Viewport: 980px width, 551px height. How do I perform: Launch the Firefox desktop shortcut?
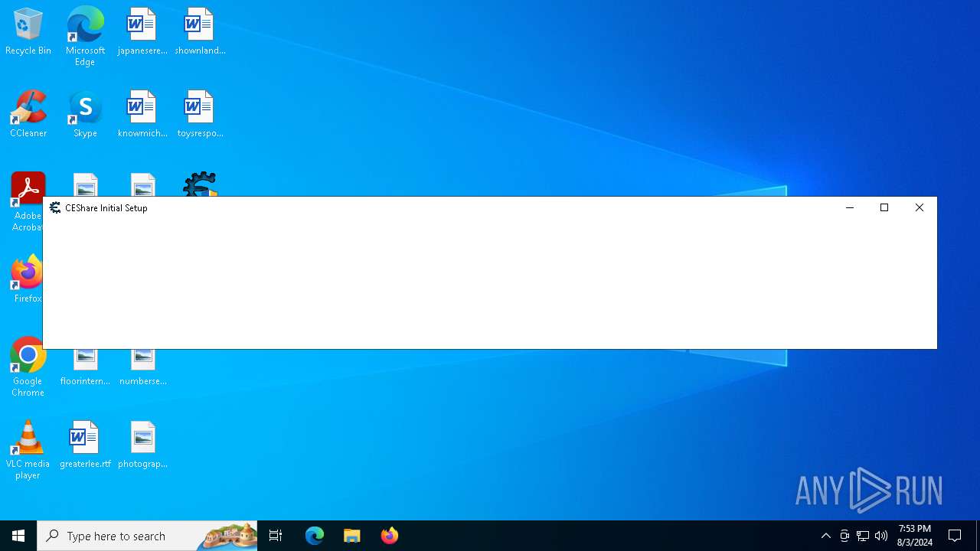tap(28, 279)
